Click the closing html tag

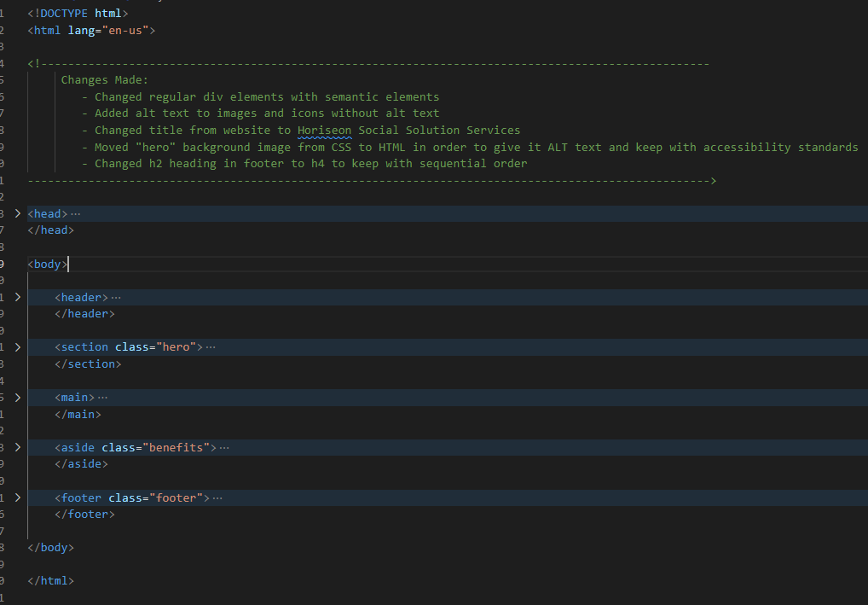click(51, 580)
